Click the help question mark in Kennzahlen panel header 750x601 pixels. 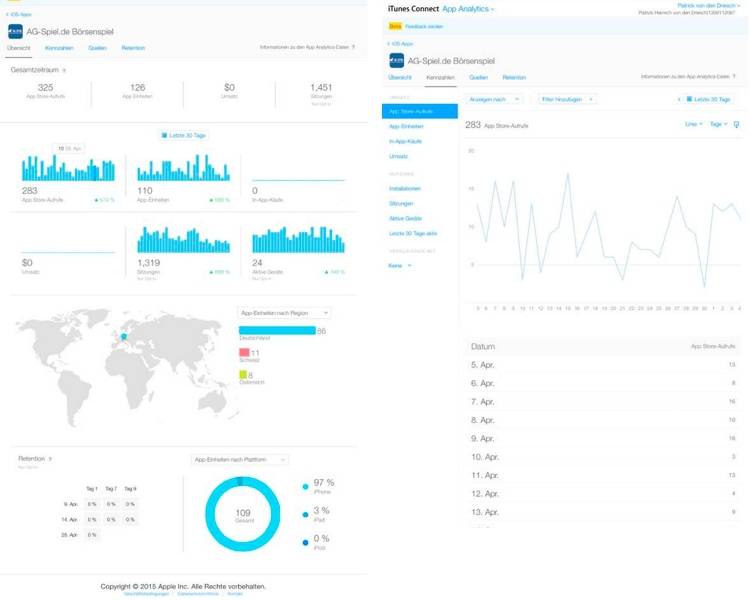coord(734,76)
